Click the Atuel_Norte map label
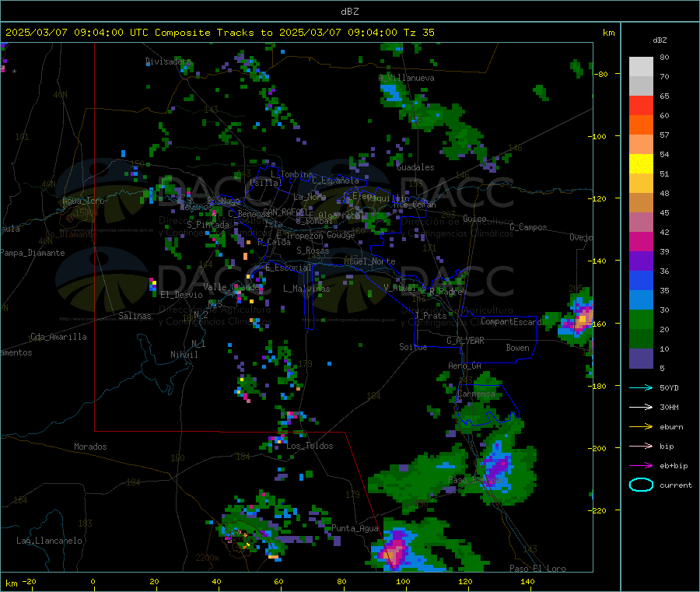 [369, 261]
